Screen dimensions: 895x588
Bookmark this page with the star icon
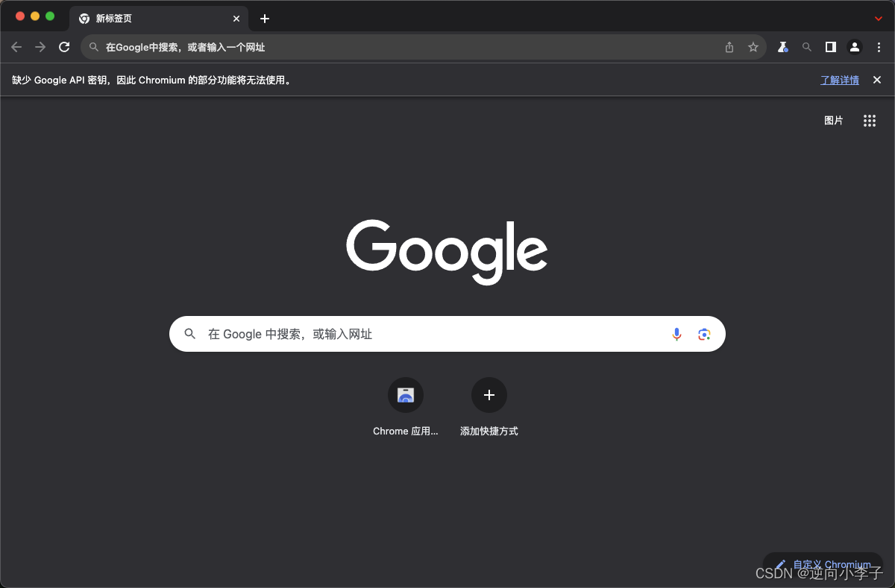point(753,46)
